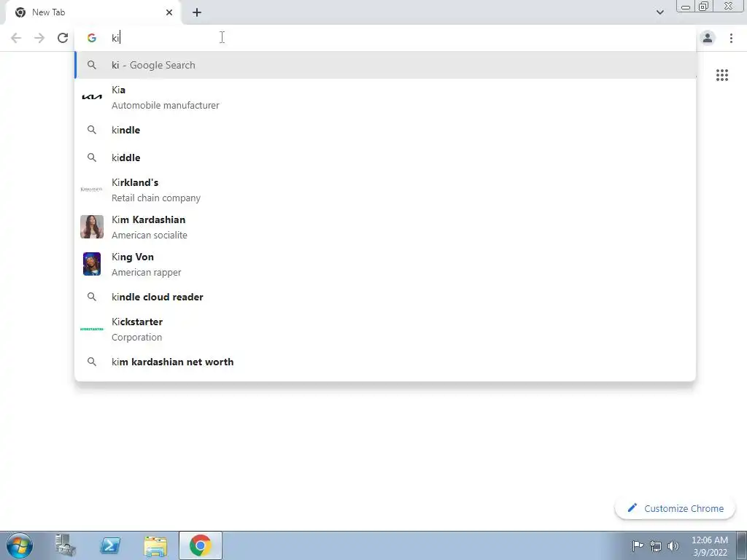
Task: Go forward using the forward arrow
Action: coord(39,38)
